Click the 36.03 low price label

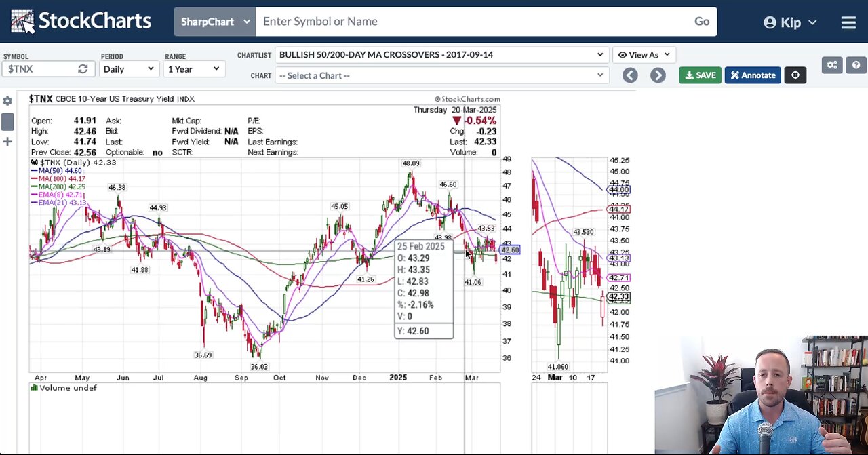coord(259,367)
